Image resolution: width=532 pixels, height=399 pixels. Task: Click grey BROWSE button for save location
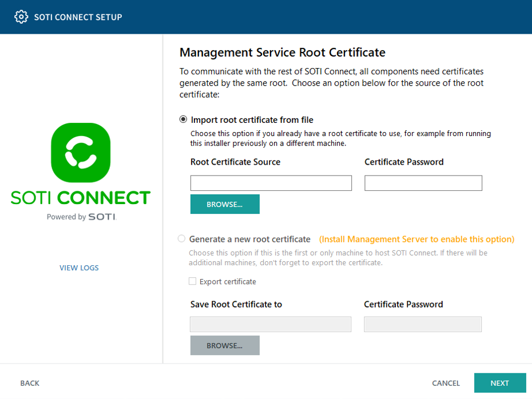[225, 345]
